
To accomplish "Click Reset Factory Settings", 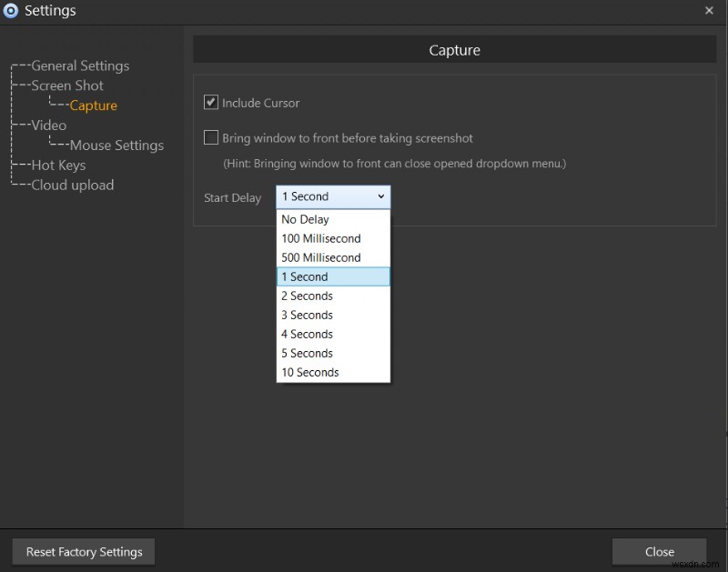I will click(x=83, y=551).
